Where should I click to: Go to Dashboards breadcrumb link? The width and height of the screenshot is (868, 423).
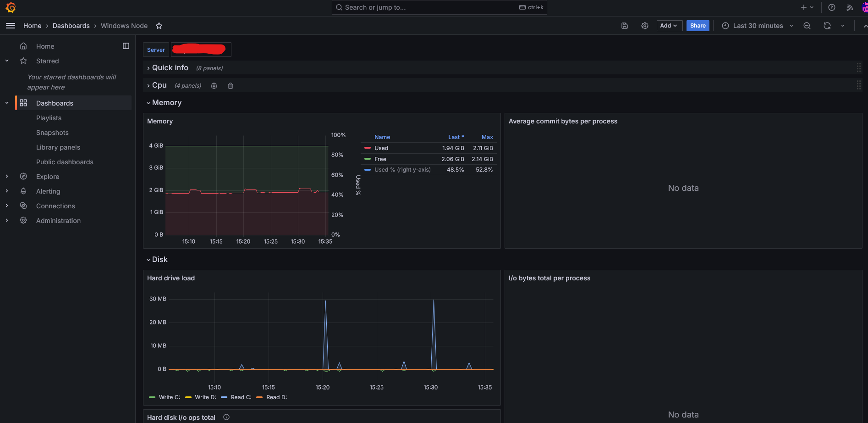point(71,26)
